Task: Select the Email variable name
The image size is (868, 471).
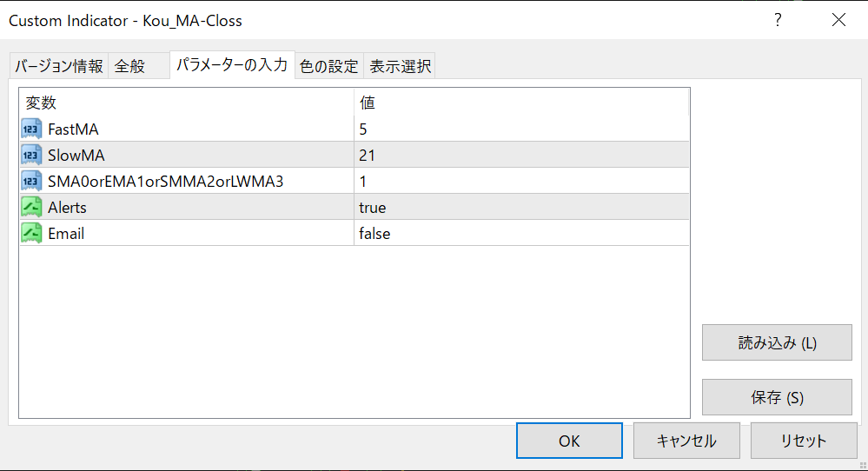Action: point(66,233)
